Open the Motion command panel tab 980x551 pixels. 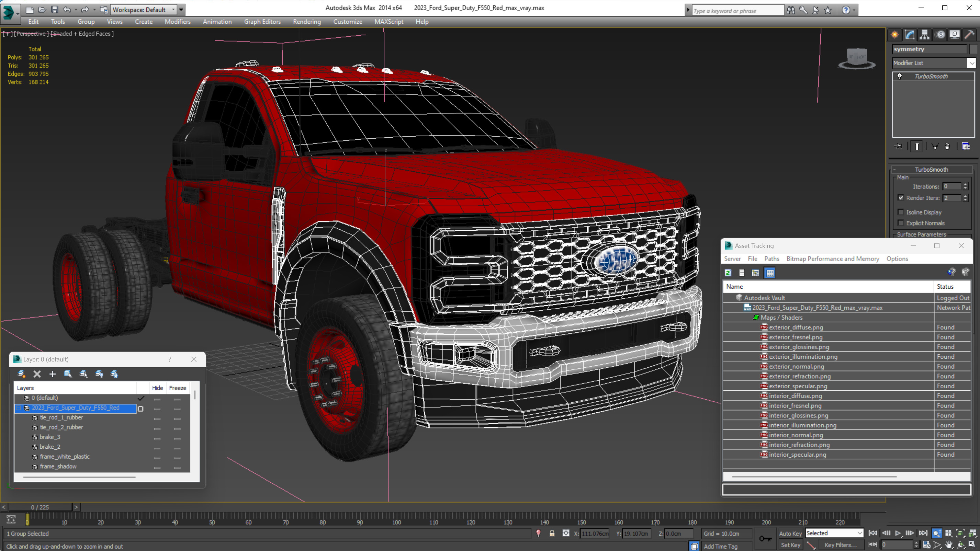coord(940,35)
